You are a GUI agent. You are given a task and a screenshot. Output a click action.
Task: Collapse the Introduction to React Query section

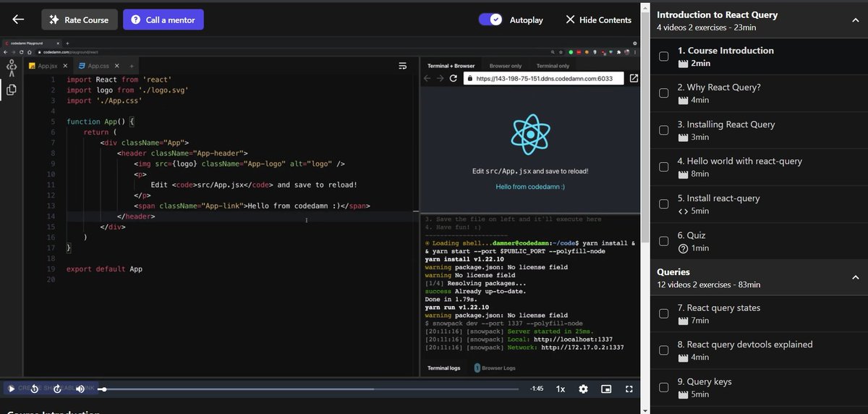[855, 21]
